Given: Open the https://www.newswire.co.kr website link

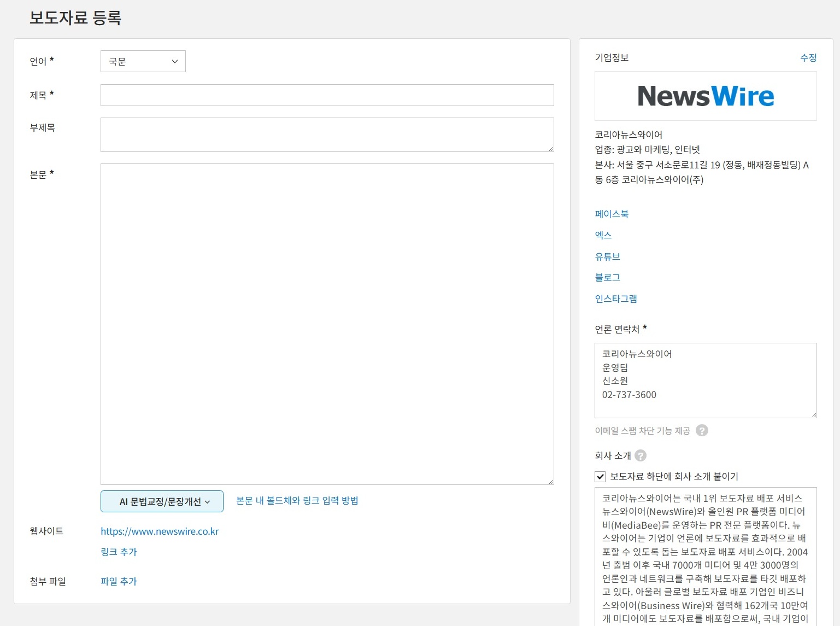Looking at the screenshot, I should tap(160, 531).
